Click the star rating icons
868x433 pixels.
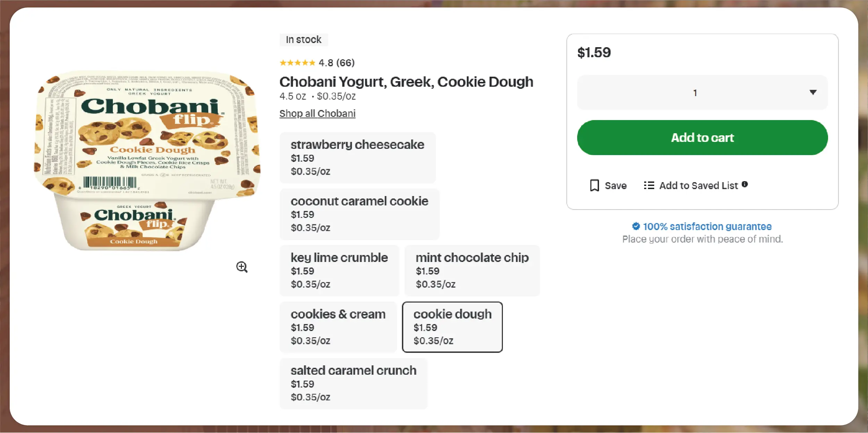(x=297, y=63)
